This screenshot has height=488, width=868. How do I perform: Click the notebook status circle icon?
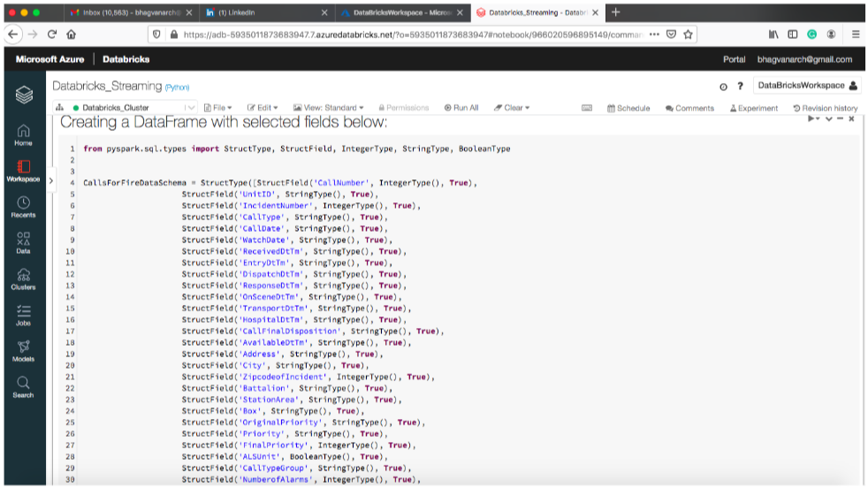(x=724, y=87)
